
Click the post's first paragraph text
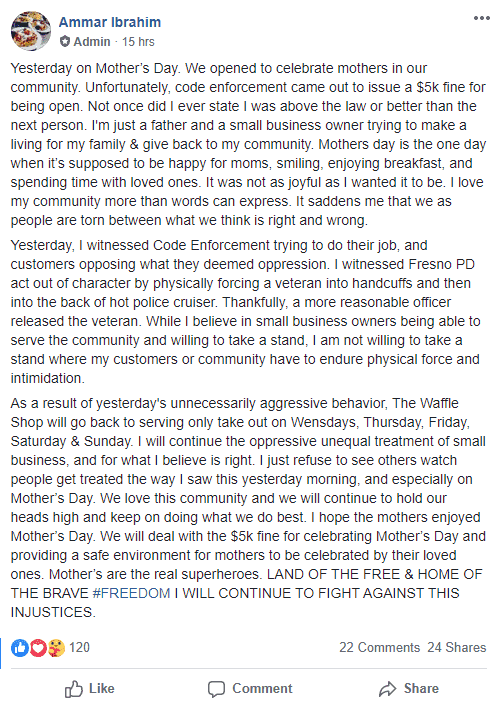point(248,144)
